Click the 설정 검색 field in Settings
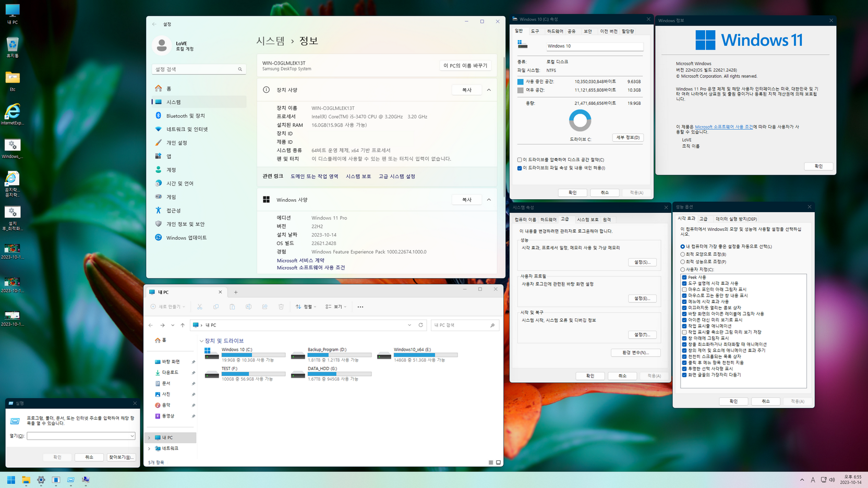The image size is (868, 488). (x=198, y=69)
